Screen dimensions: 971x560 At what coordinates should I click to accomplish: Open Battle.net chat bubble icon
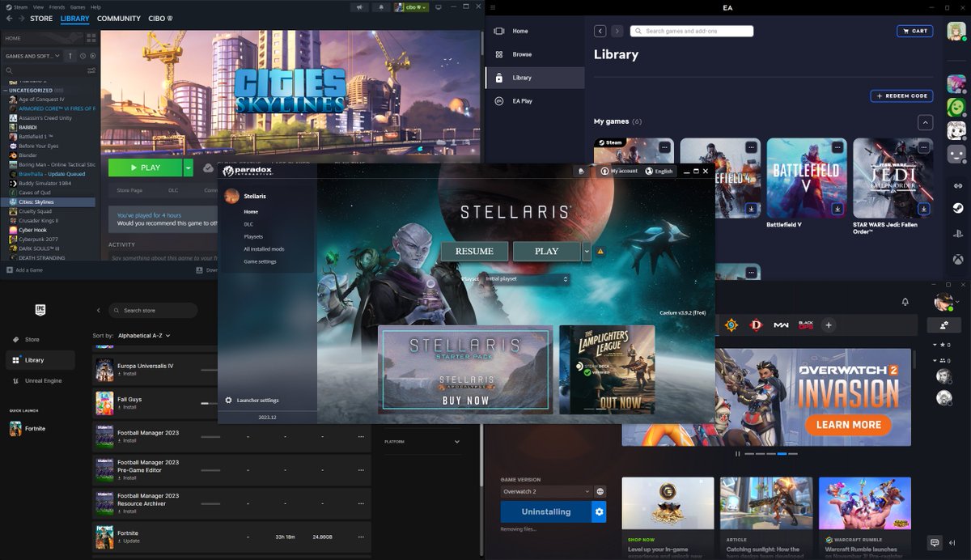935,542
